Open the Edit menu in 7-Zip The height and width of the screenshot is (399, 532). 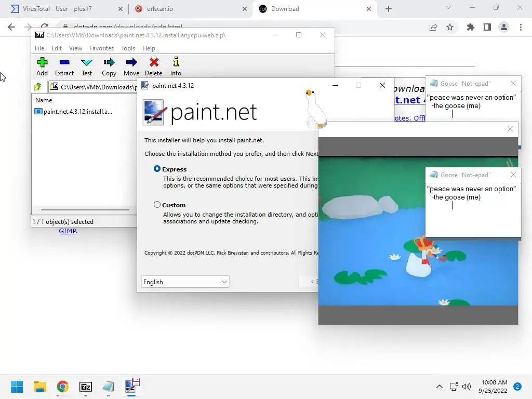[56, 48]
